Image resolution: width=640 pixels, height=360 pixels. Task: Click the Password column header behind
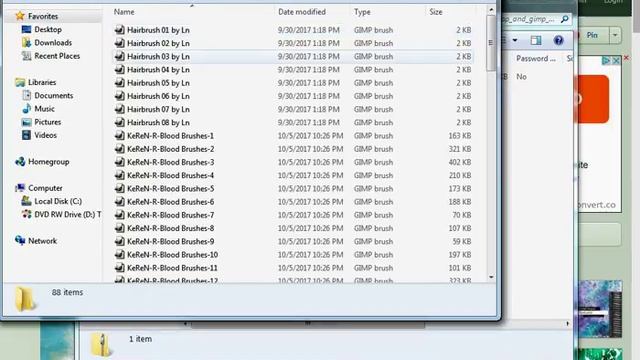(x=536, y=58)
